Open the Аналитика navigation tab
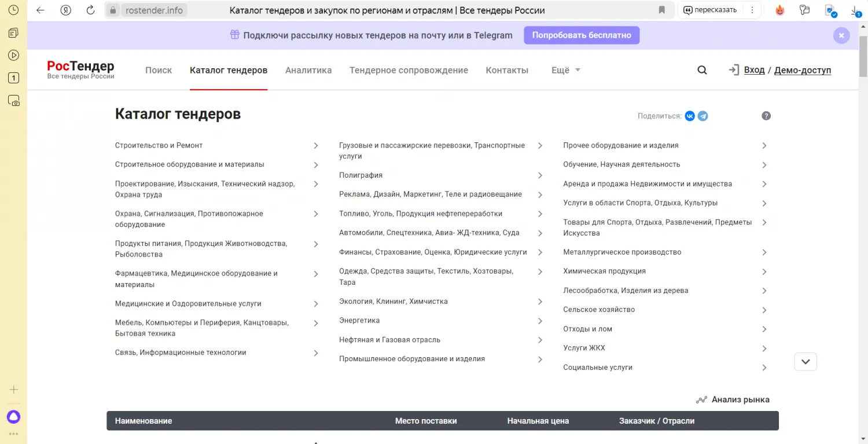The height and width of the screenshot is (444, 868). point(308,70)
